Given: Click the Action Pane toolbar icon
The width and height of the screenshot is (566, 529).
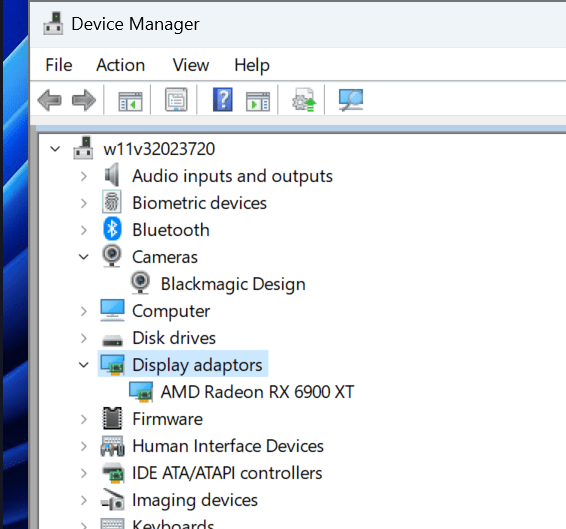Looking at the screenshot, I should pyautogui.click(x=258, y=101).
